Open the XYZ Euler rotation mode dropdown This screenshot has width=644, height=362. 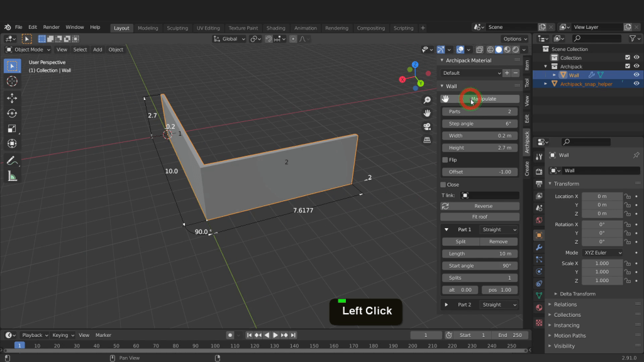pos(602,253)
